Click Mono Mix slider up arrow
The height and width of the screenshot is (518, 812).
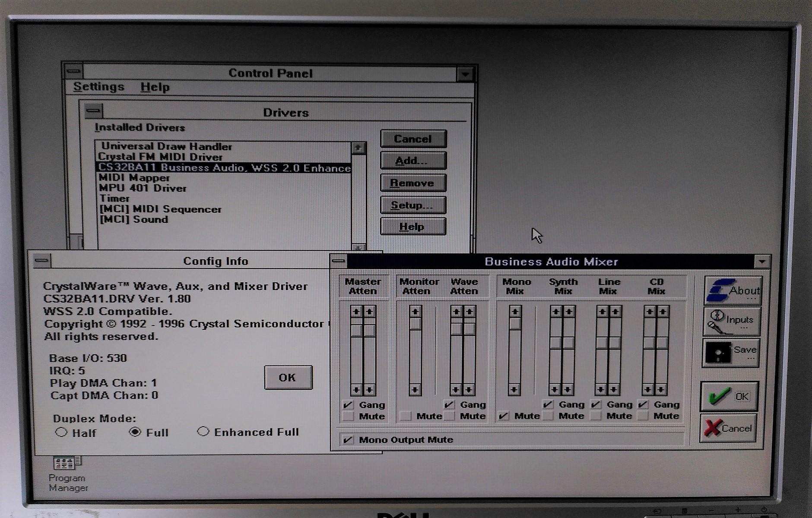point(515,311)
